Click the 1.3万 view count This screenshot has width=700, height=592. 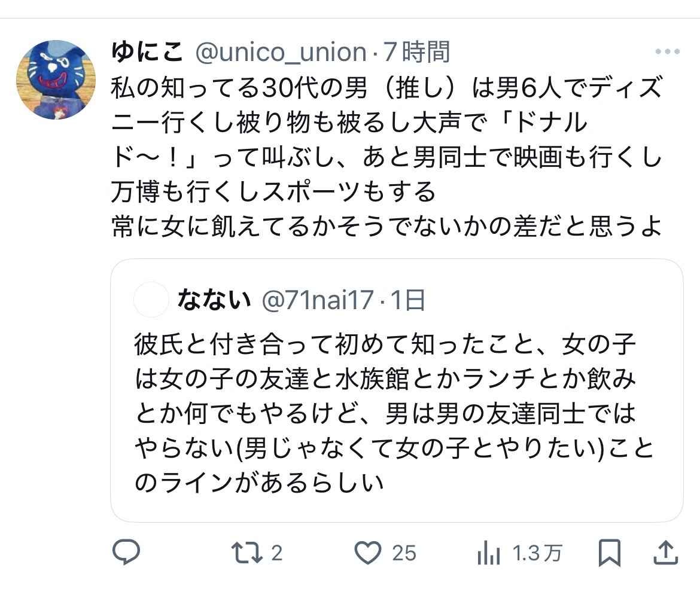pyautogui.click(x=537, y=553)
